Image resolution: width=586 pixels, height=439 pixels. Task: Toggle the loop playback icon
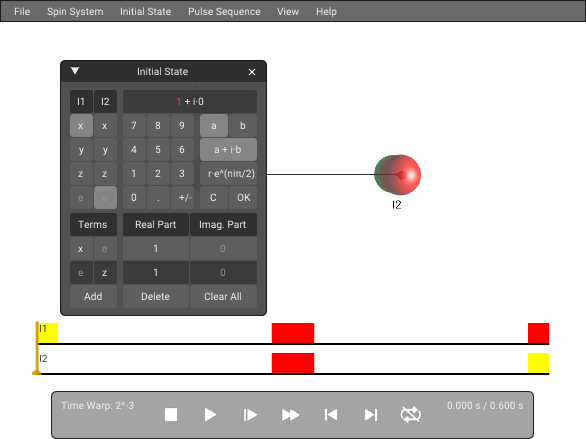pos(410,415)
